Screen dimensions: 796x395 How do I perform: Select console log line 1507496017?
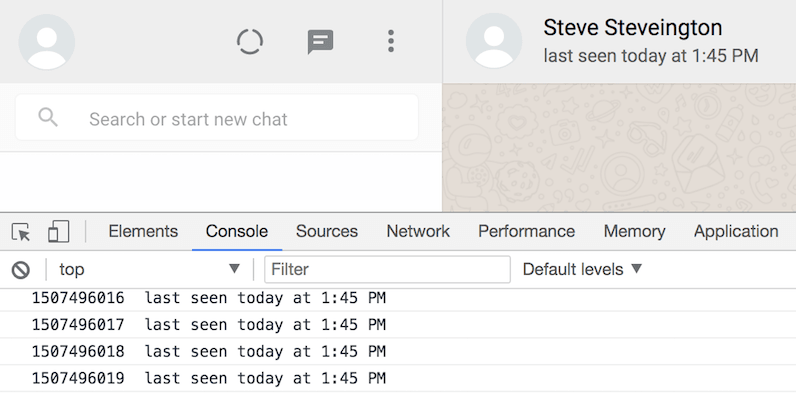pyautogui.click(x=398, y=324)
